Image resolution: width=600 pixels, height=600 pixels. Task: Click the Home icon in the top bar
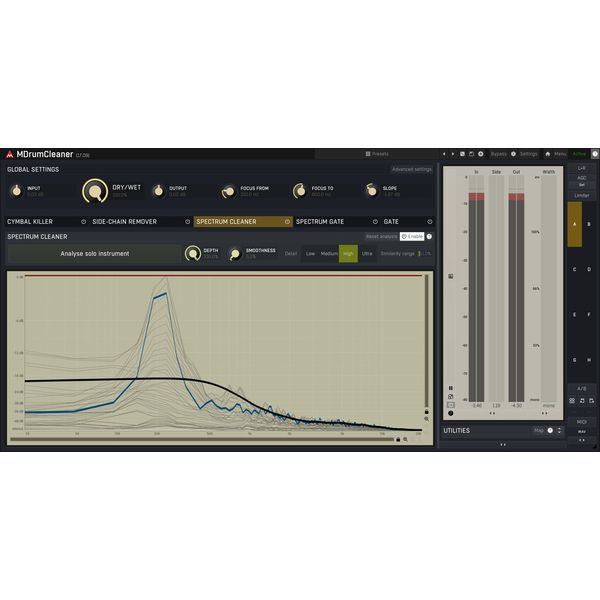pos(548,154)
